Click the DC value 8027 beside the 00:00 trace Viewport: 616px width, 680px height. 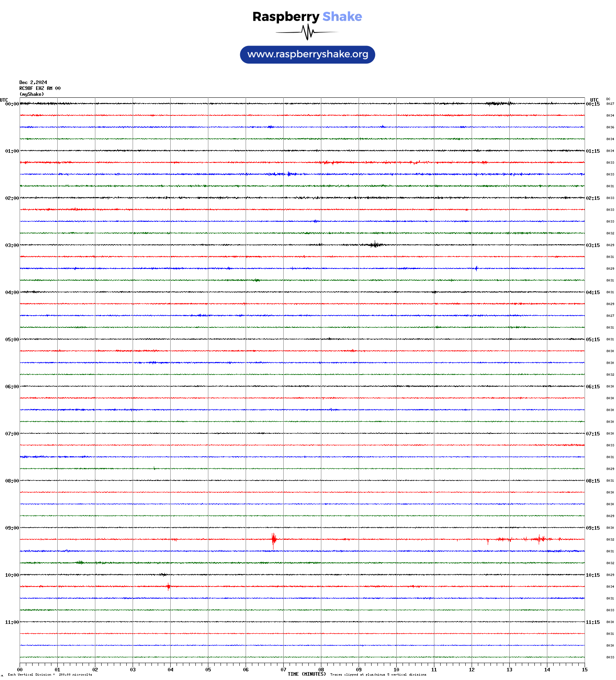pos(610,104)
